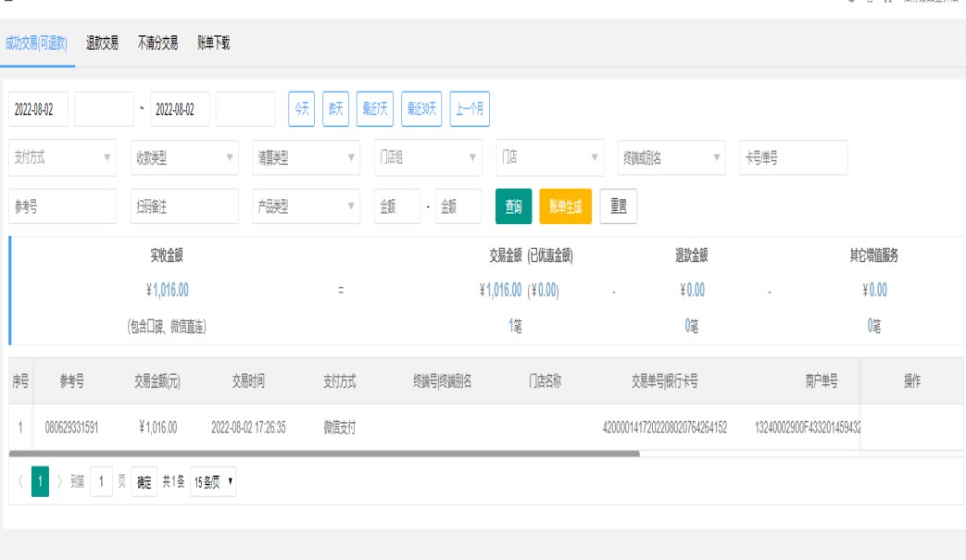Click the 参考号 filter input field
Screen dimensions: 966x560
(63, 207)
